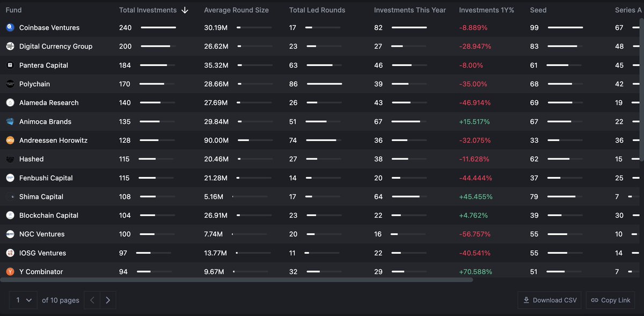Viewport: 644px width, 316px height.
Task: Open the page number dropdown
Action: pos(23,300)
